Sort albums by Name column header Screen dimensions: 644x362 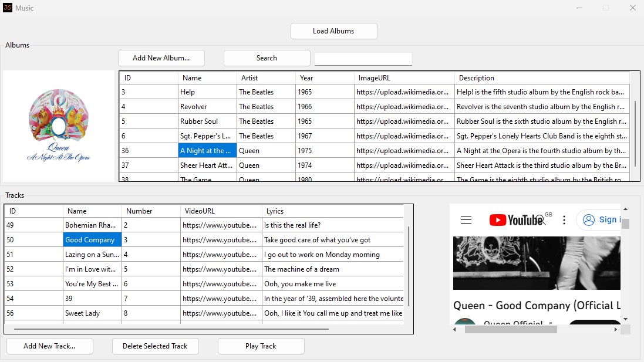[207, 78]
